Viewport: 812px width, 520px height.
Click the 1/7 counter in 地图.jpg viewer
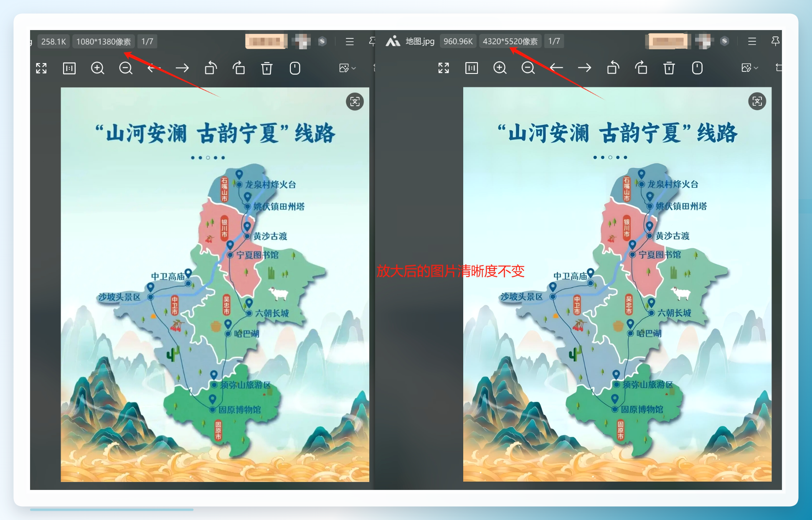pos(554,41)
